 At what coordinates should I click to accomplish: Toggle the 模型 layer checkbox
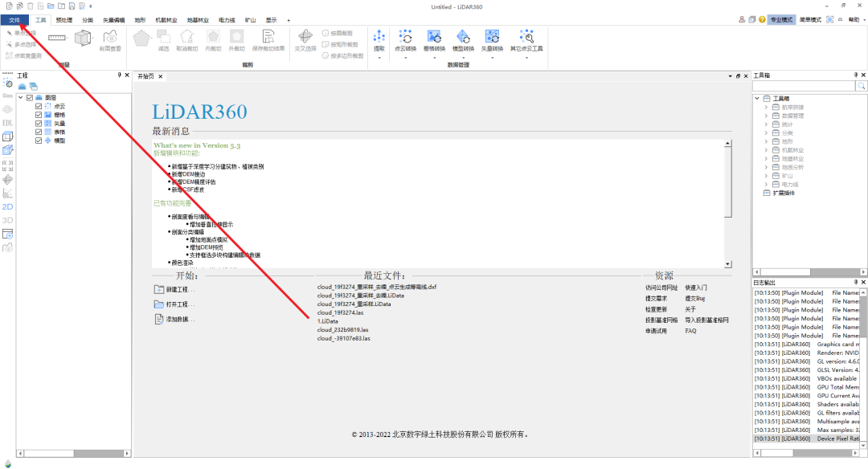(39, 141)
